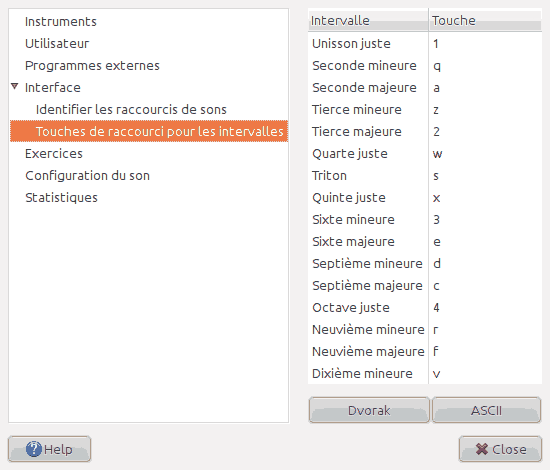Select the Octave juste row

click(425, 308)
